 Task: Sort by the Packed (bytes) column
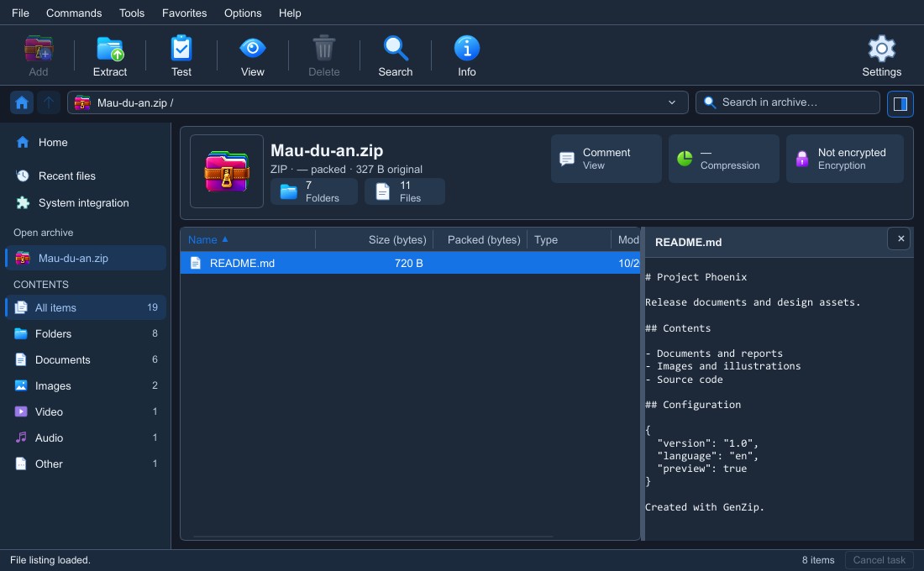click(480, 240)
